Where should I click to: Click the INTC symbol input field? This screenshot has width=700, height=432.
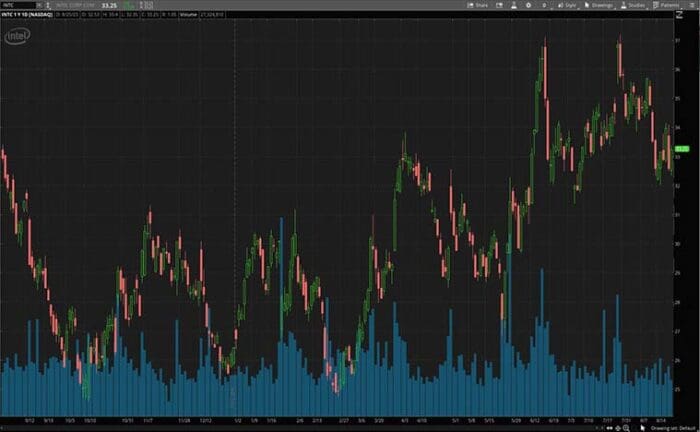click(x=18, y=5)
